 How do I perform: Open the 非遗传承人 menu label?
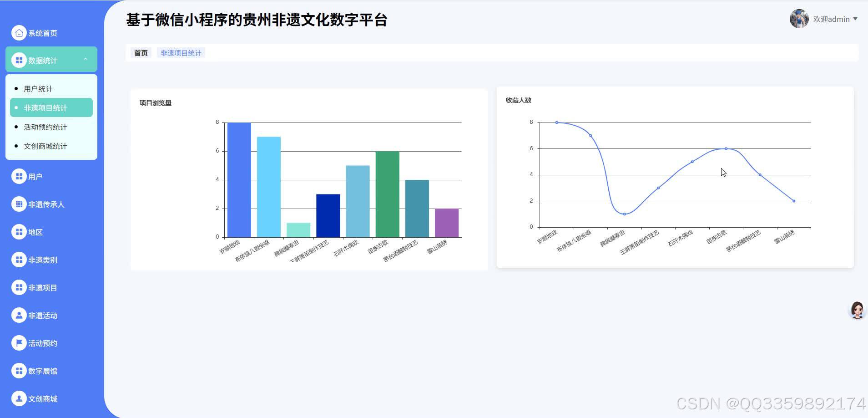[46, 204]
